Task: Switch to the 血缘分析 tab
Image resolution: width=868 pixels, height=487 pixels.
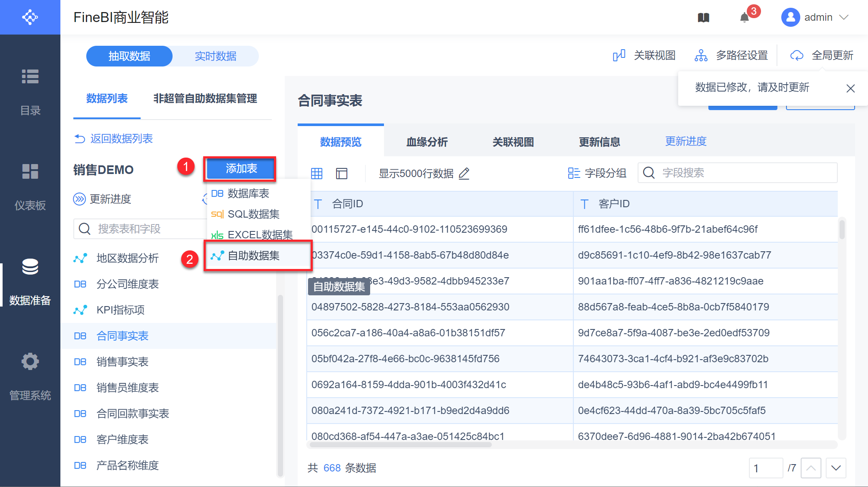Action: pyautogui.click(x=427, y=142)
